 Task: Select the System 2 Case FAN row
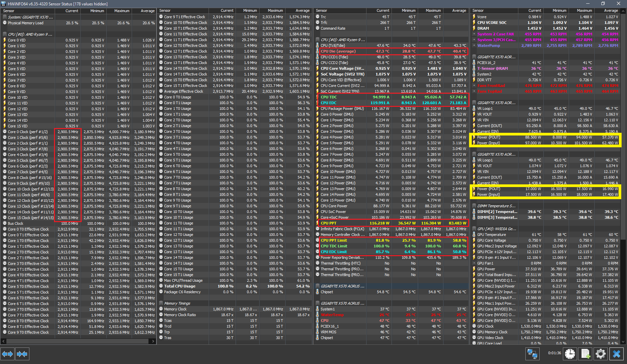pos(546,34)
